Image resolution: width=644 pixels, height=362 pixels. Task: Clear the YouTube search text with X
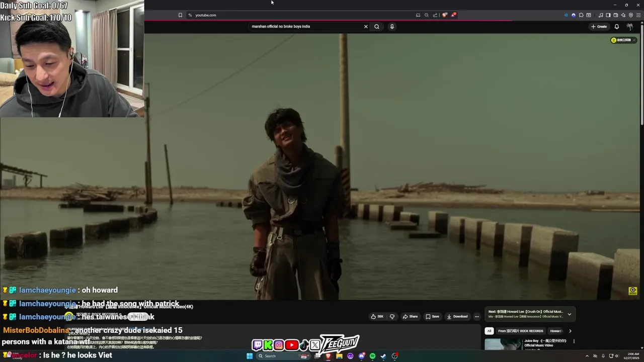(x=366, y=27)
